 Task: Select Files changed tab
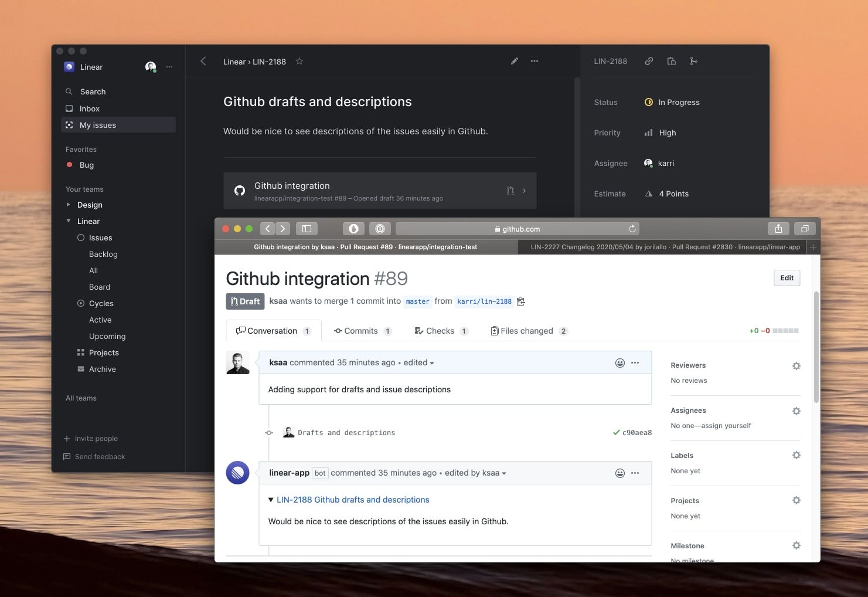coord(529,331)
